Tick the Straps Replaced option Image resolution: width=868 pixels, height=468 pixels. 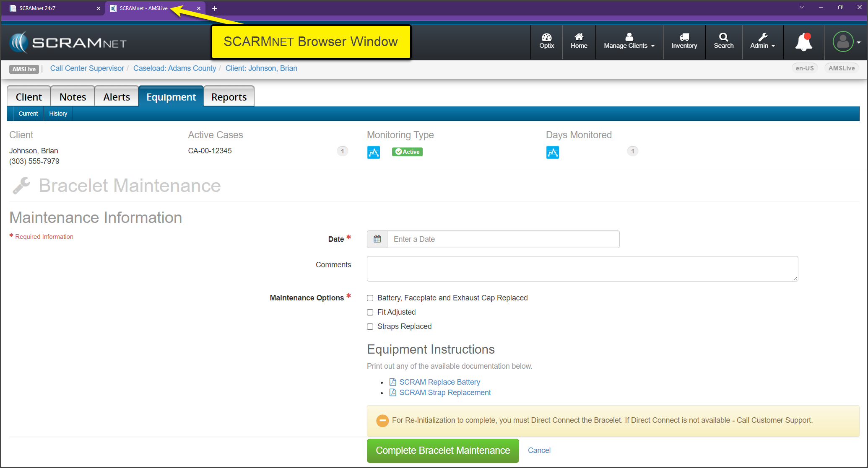(x=370, y=327)
